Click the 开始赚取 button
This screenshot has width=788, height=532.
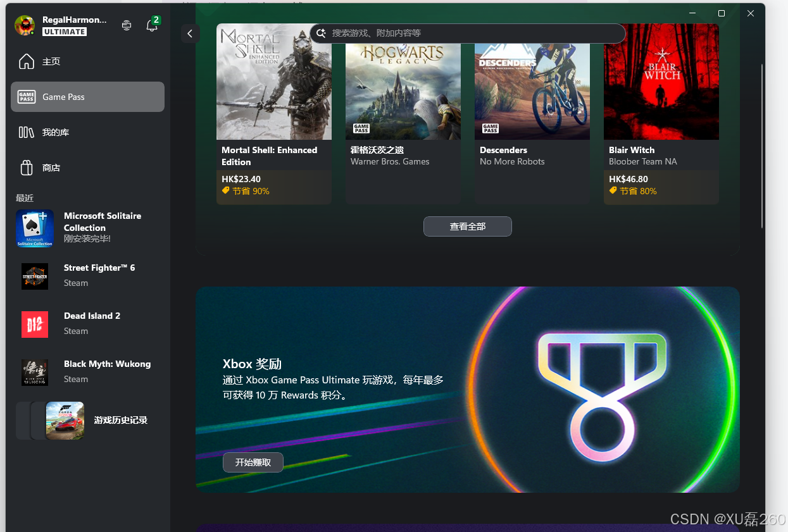(253, 462)
